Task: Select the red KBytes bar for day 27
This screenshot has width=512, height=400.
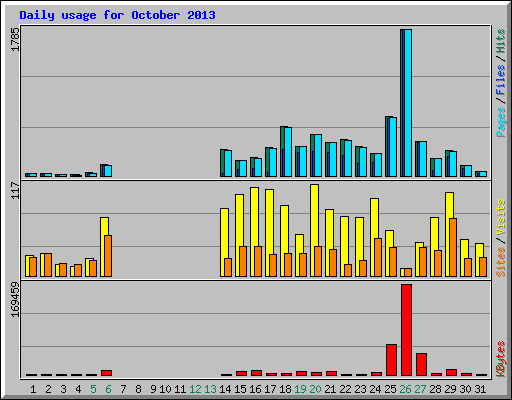Action: pos(421,365)
